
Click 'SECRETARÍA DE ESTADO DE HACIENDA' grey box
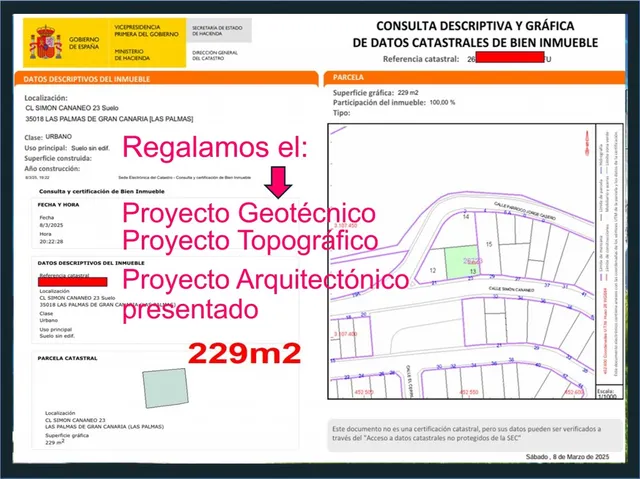point(219,31)
